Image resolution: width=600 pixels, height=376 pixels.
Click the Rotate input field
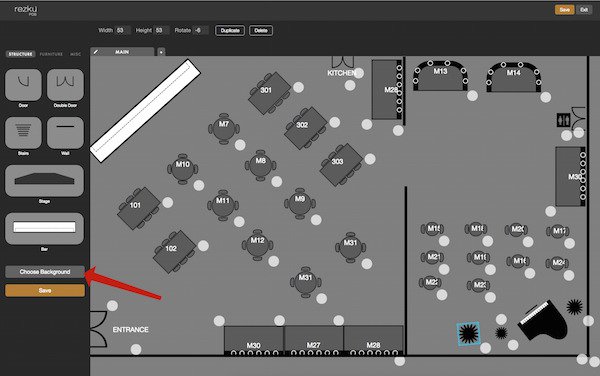(201, 30)
